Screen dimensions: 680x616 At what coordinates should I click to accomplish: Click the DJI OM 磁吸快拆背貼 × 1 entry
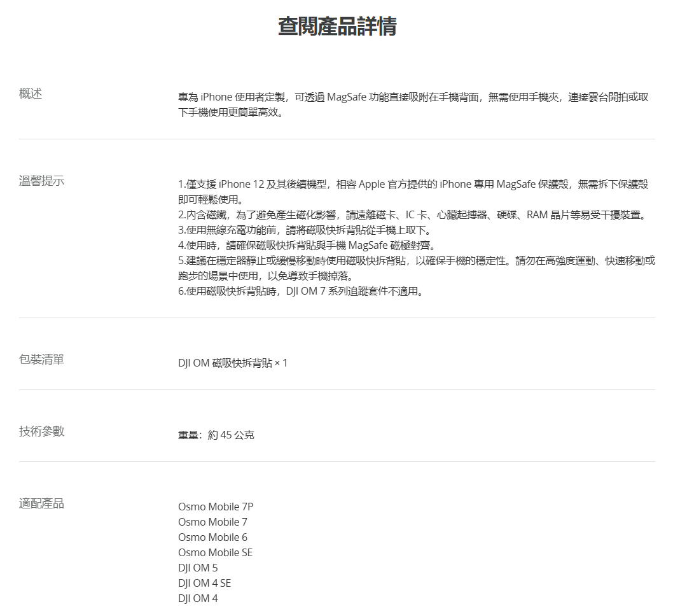pyautogui.click(x=233, y=363)
